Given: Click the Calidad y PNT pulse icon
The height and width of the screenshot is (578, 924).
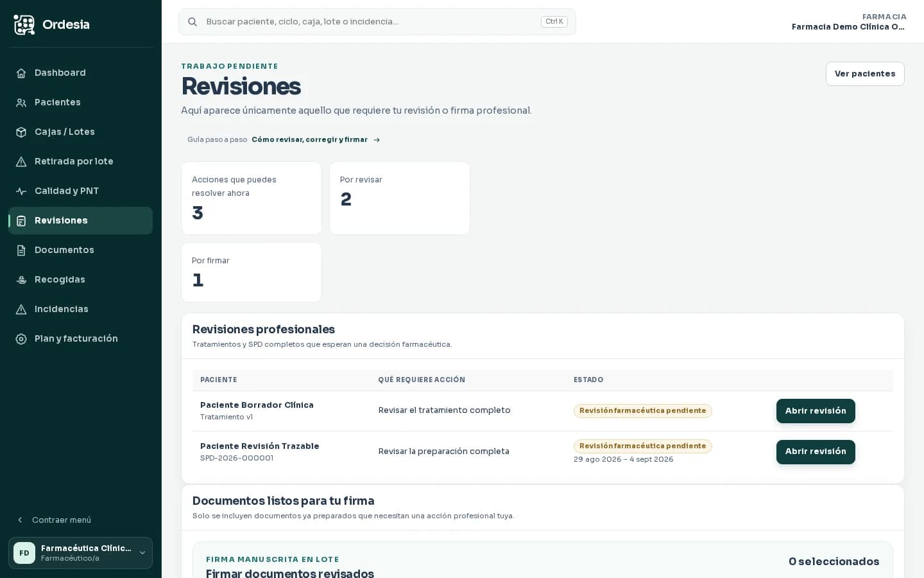Looking at the screenshot, I should point(21,191).
